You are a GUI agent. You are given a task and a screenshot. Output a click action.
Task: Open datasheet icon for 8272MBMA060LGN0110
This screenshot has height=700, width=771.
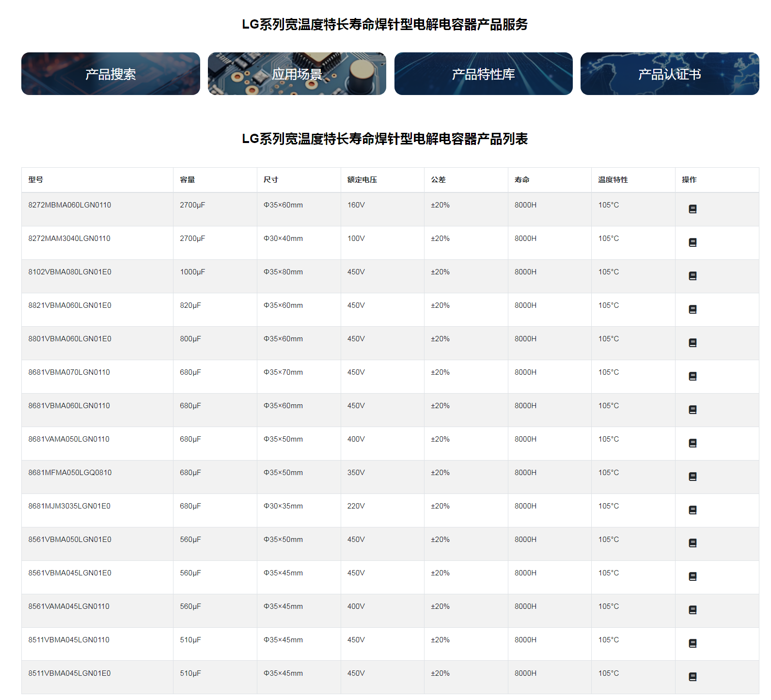click(x=692, y=209)
